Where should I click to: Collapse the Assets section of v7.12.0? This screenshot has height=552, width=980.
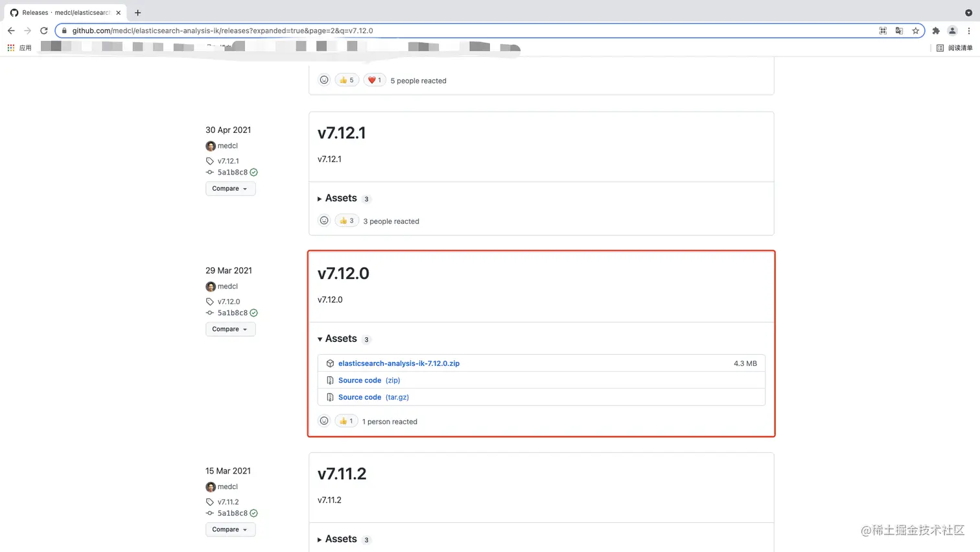pyautogui.click(x=342, y=339)
